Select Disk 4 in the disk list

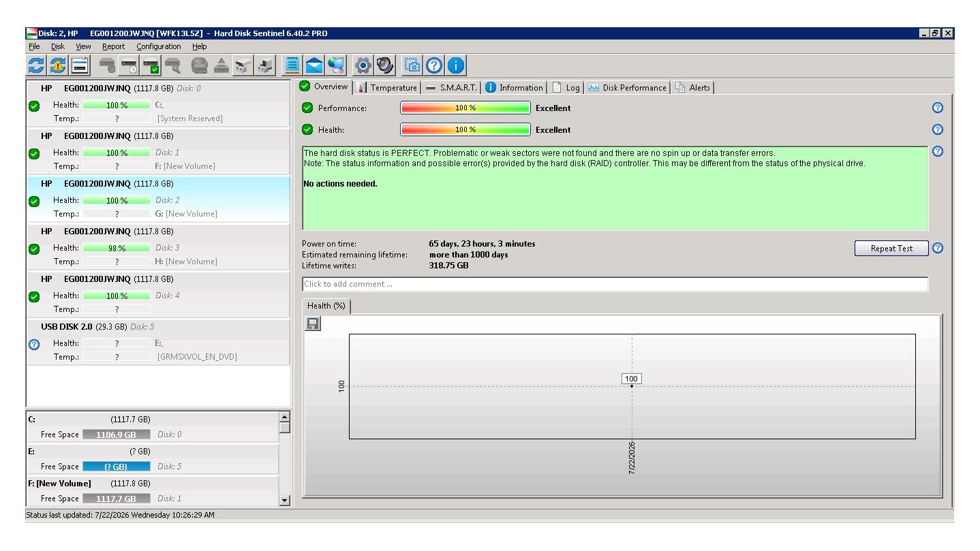pos(158,294)
